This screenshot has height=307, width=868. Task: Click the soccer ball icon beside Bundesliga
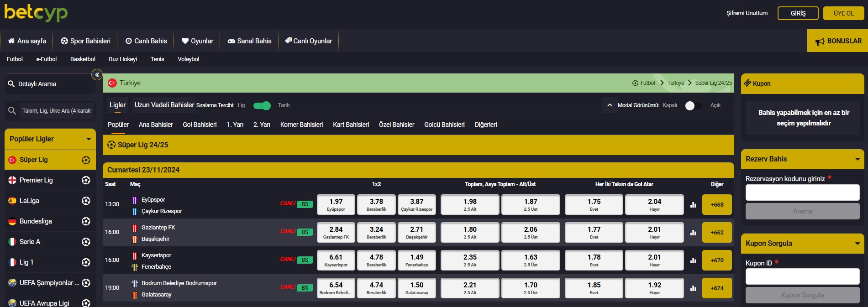pyautogui.click(x=86, y=221)
